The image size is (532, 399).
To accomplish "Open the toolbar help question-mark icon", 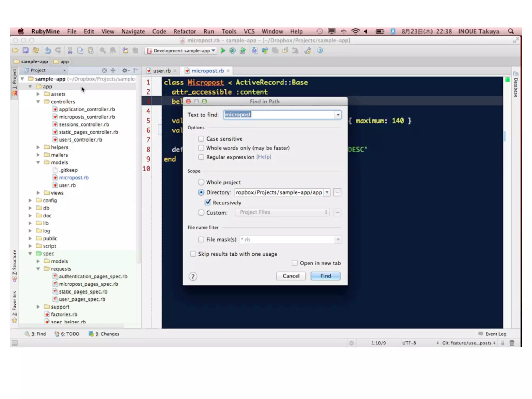I will pos(320,50).
